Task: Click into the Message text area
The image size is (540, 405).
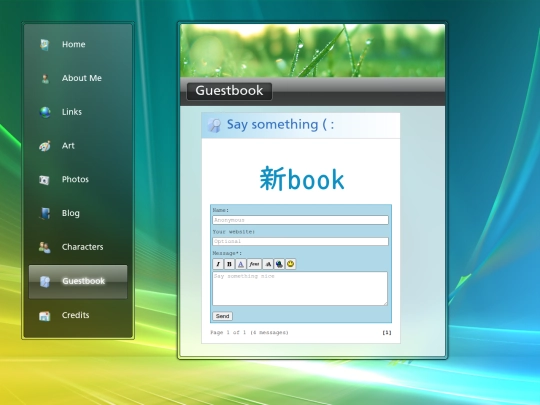Action: (300, 289)
